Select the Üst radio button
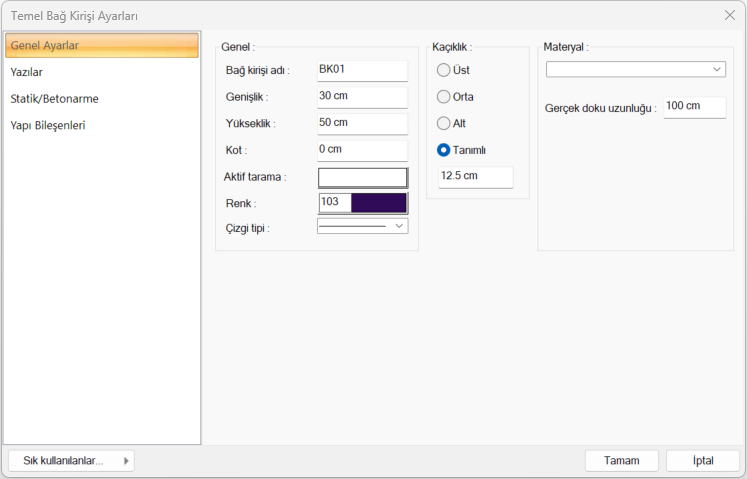This screenshot has width=747, height=479. (444, 70)
